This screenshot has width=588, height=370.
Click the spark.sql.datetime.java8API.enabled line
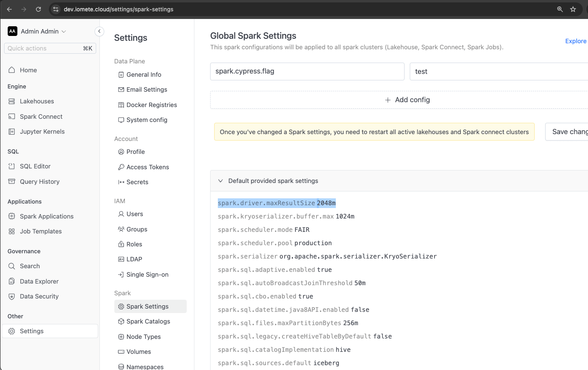coord(293,310)
